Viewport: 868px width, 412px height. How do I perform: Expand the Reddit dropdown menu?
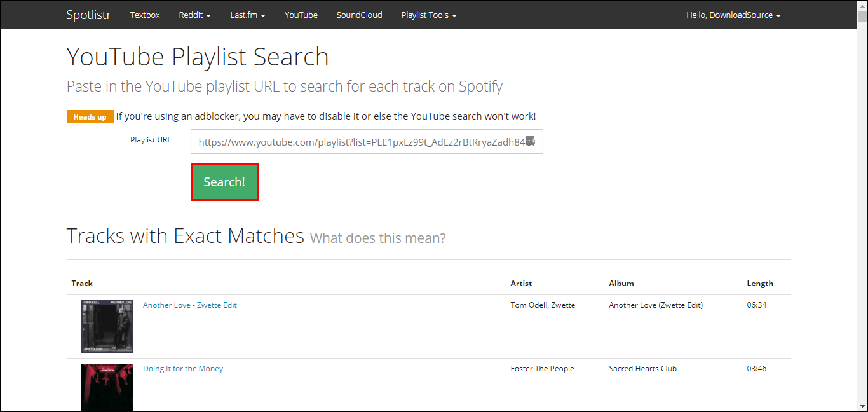195,15
